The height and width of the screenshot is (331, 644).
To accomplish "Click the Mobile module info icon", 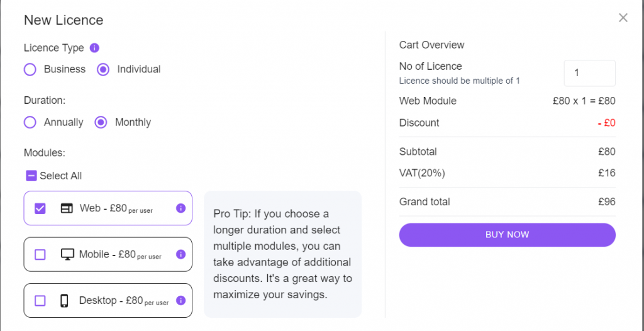I will click(x=180, y=254).
